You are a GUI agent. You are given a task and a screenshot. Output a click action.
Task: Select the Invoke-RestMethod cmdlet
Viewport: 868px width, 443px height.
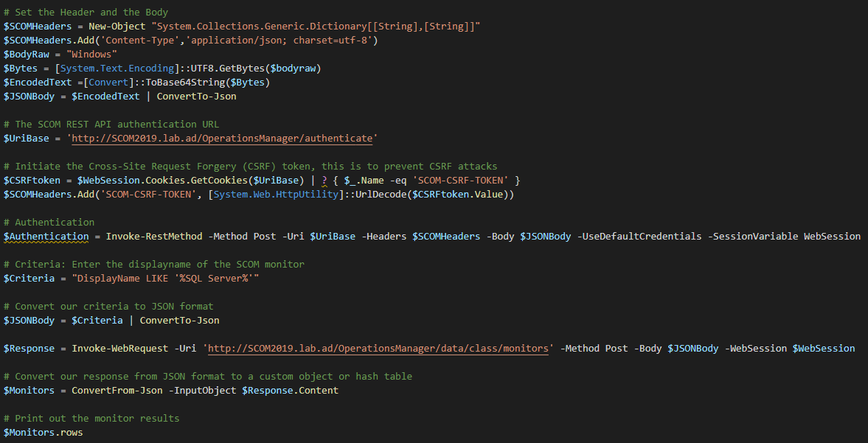(154, 236)
